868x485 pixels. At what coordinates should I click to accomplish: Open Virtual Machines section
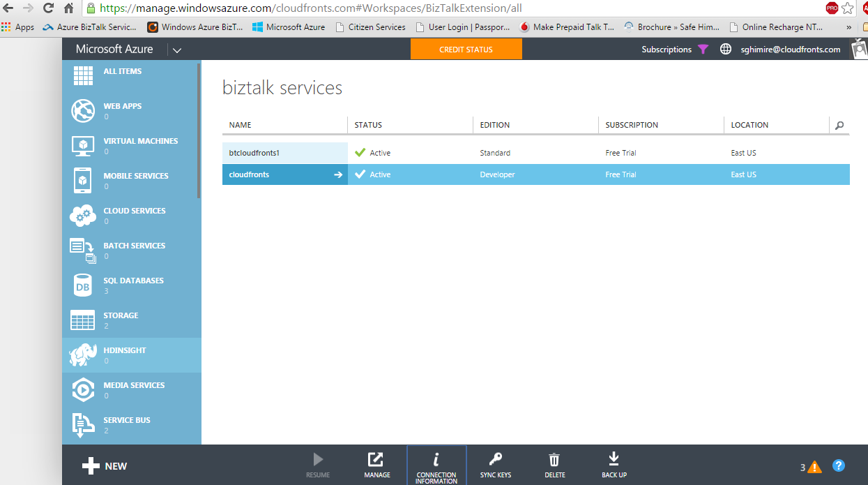click(132, 146)
